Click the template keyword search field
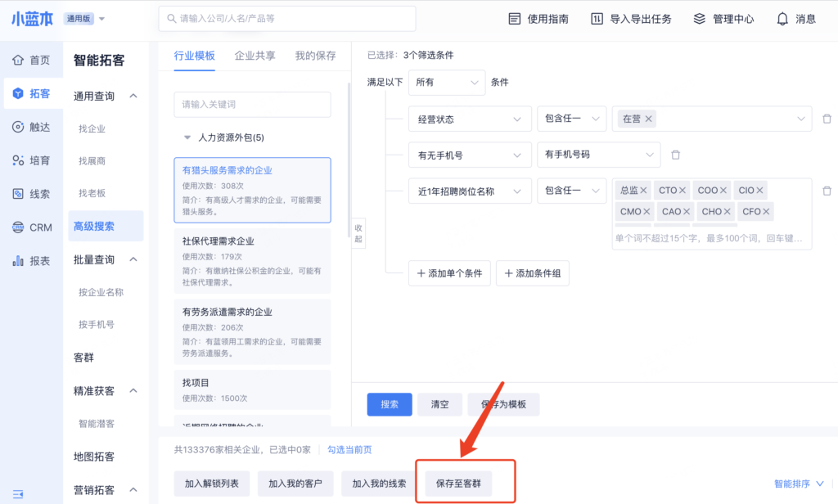This screenshot has width=838, height=504. pyautogui.click(x=252, y=105)
